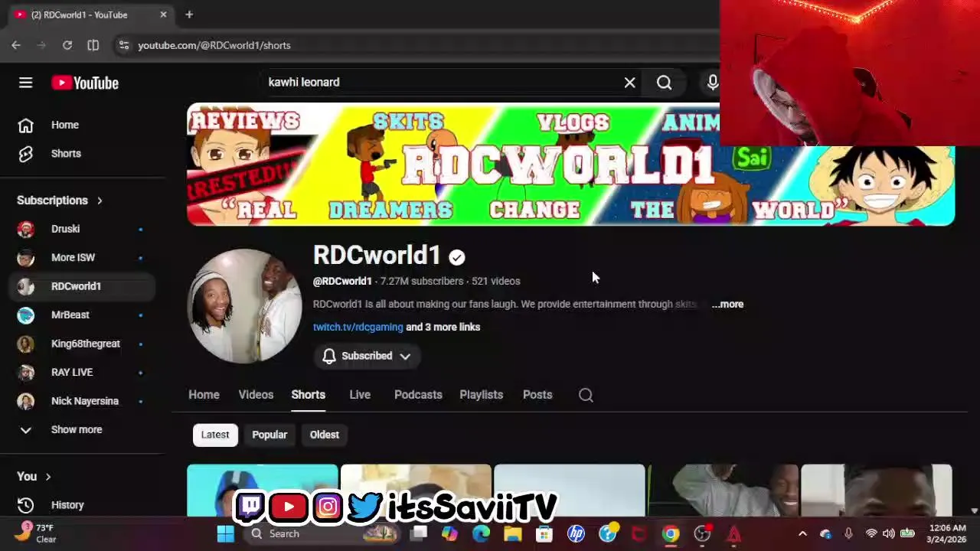980x551 pixels.
Task: Launch Microsoft Edge from the taskbar
Action: 481,533
